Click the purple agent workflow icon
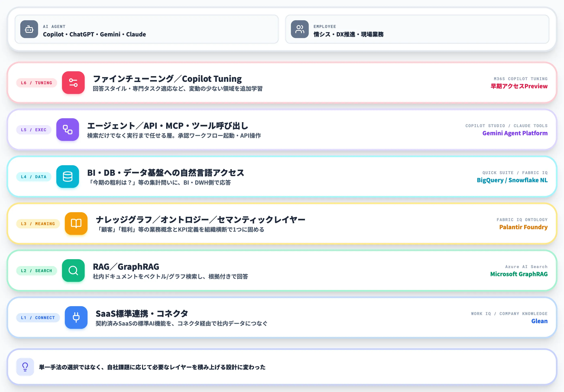The height and width of the screenshot is (392, 564). click(67, 130)
